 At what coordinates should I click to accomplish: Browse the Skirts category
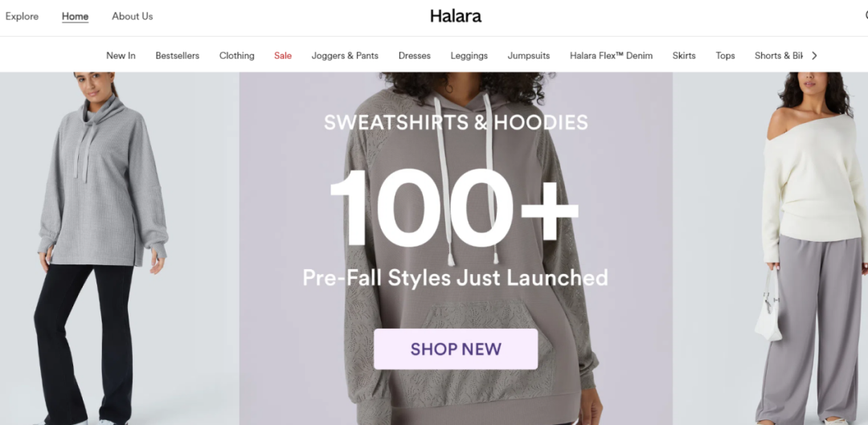pyautogui.click(x=684, y=55)
